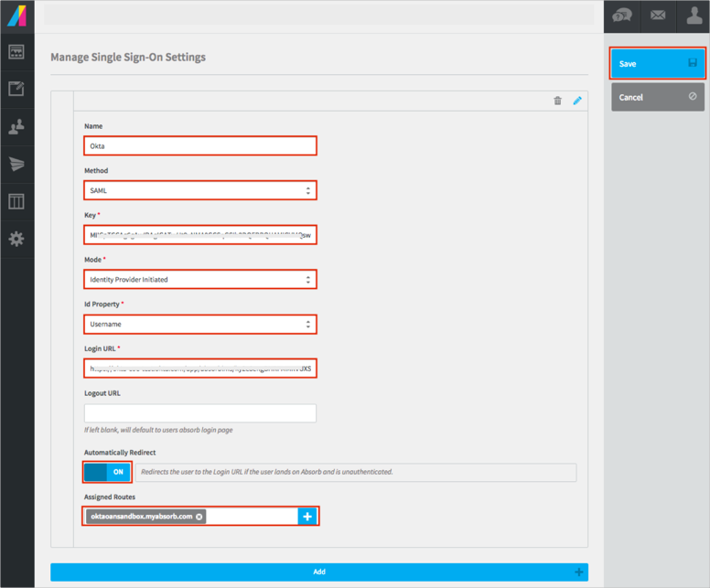Image resolution: width=710 pixels, height=588 pixels.
Task: Remove the oktaoansandbox.myabsorb.com route tag
Action: 199,517
